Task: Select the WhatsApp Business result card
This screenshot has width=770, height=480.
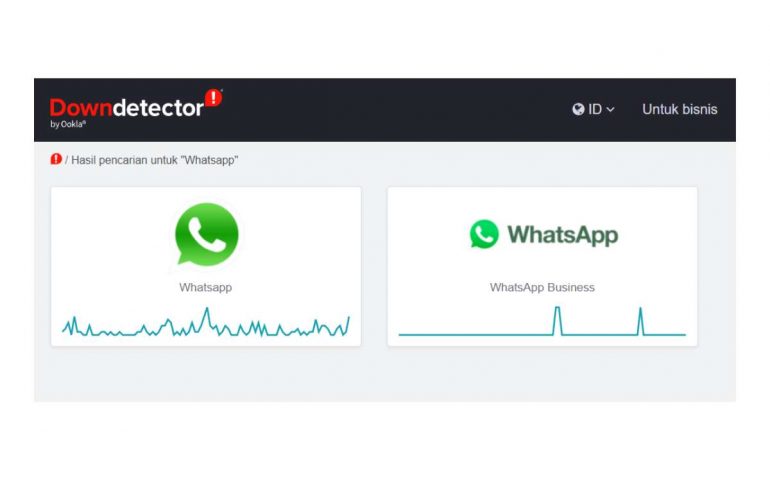Action: [x=542, y=266]
